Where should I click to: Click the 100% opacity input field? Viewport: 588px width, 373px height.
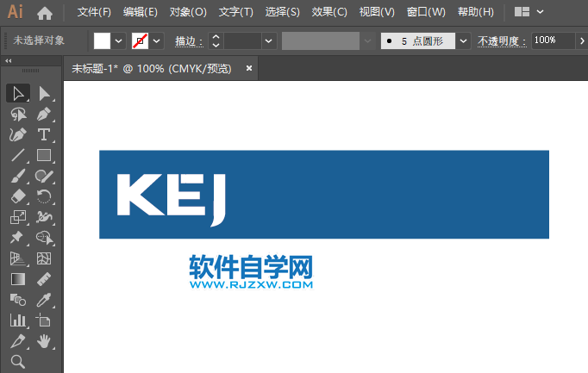click(553, 40)
